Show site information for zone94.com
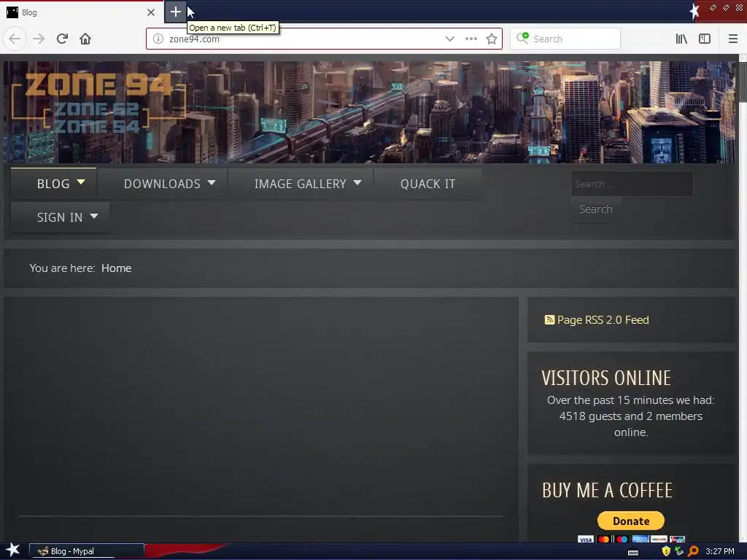This screenshot has width=747, height=560. [158, 39]
